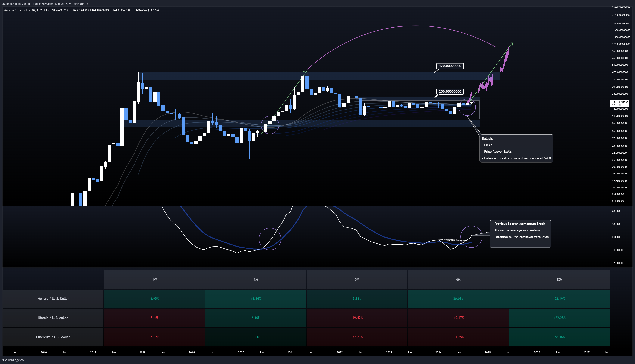Click the 2021 label on the time axis
The image size is (635, 364).
pos(290,353)
